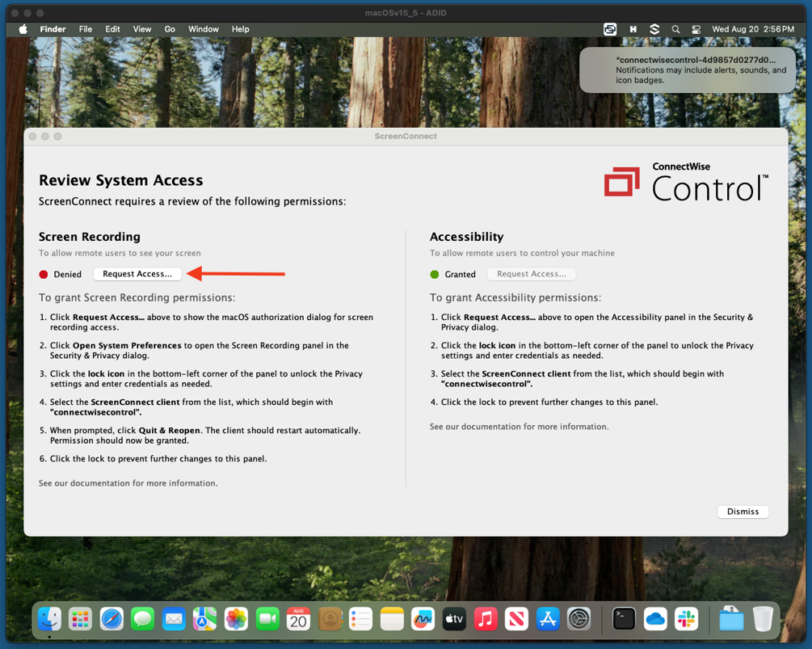
Task: Launch Launchpad from the Dock
Action: pos(80,619)
